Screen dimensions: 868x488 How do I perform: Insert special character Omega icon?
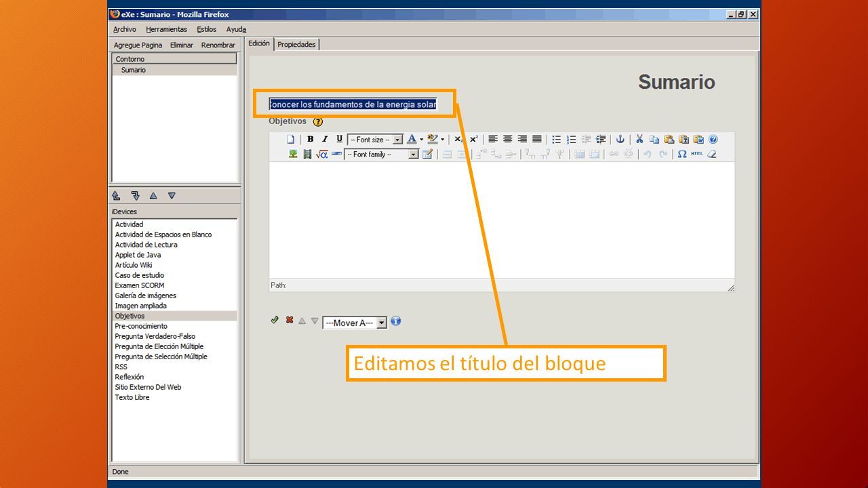tap(682, 155)
